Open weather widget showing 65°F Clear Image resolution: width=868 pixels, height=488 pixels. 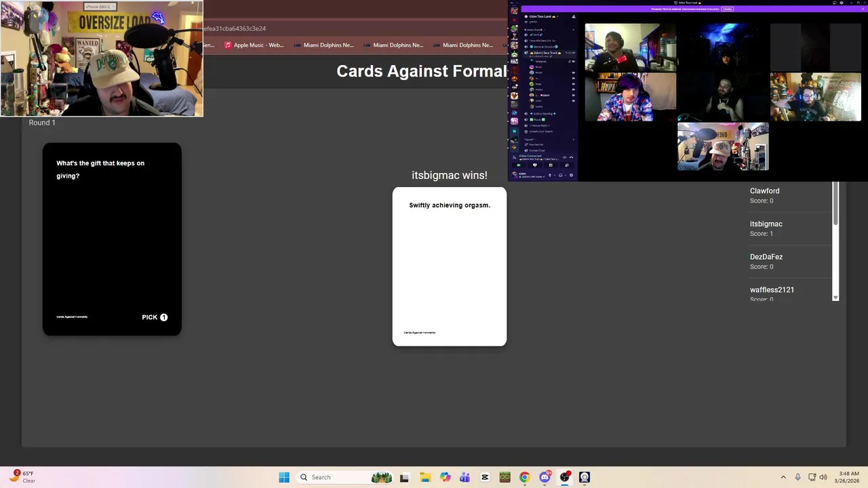tap(22, 477)
